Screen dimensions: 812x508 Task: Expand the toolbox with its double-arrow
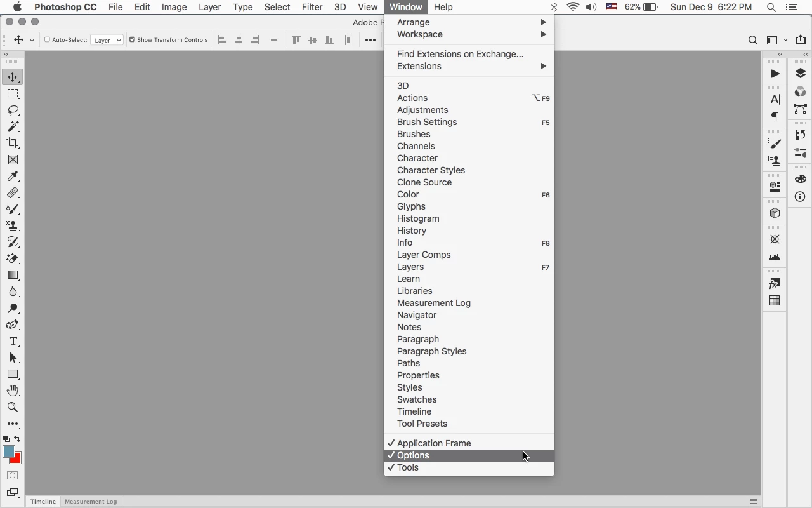(6, 55)
